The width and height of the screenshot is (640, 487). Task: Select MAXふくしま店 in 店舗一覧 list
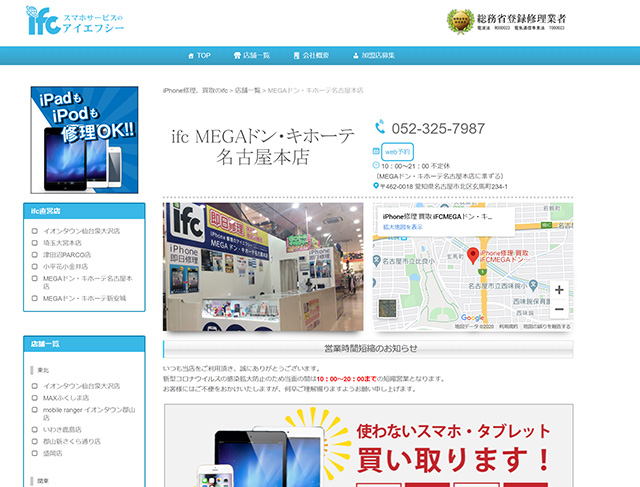(x=66, y=398)
